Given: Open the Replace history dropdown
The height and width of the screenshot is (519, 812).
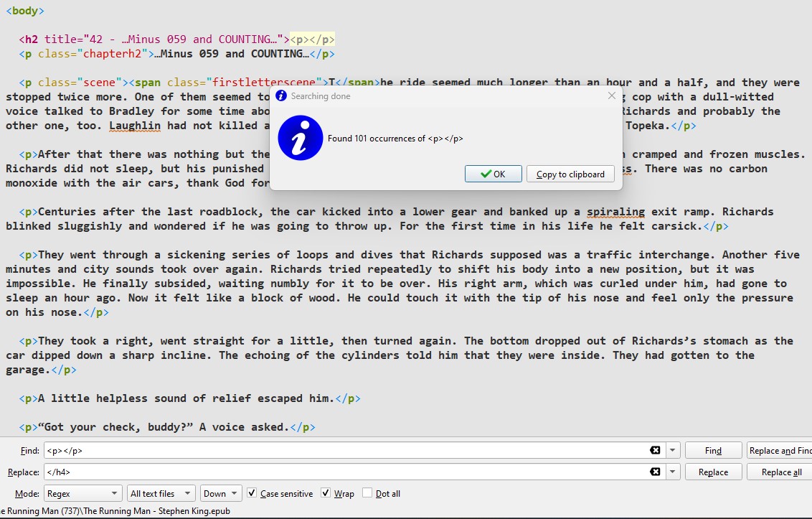Looking at the screenshot, I should (672, 472).
